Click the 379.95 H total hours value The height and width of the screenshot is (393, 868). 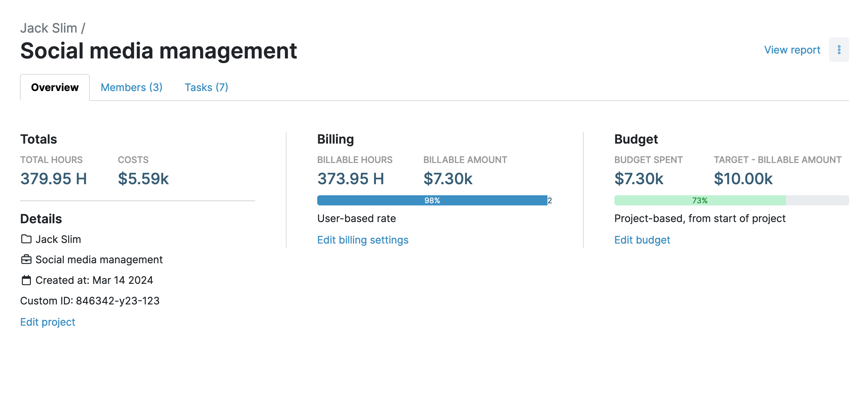coord(53,179)
